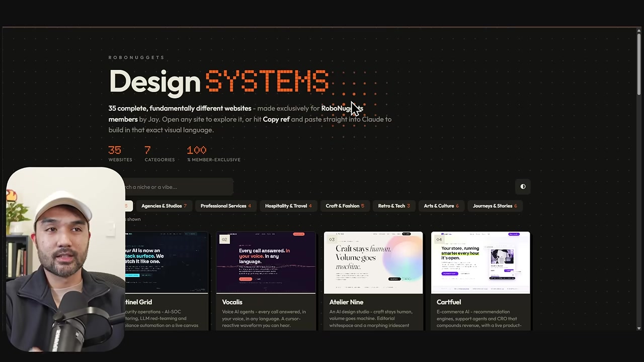Click the 7 Categories stat
644x362 pixels.
(x=159, y=153)
